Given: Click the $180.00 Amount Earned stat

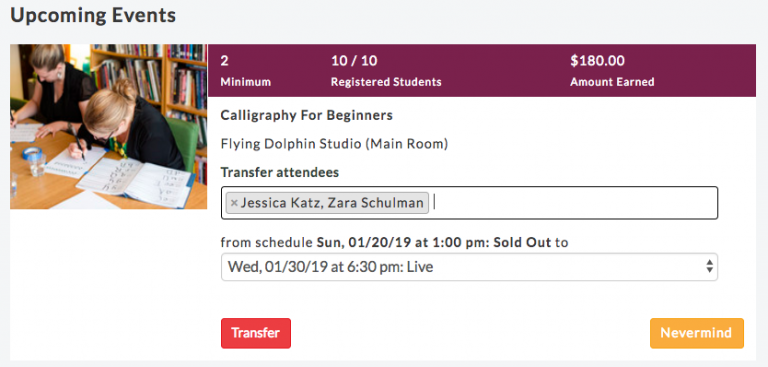Looking at the screenshot, I should tap(612, 71).
